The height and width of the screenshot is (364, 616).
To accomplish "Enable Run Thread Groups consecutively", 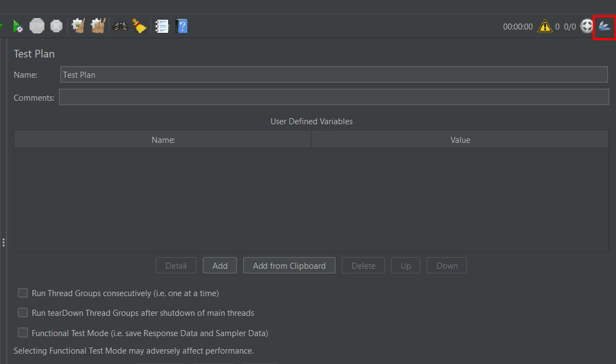I will (x=22, y=293).
